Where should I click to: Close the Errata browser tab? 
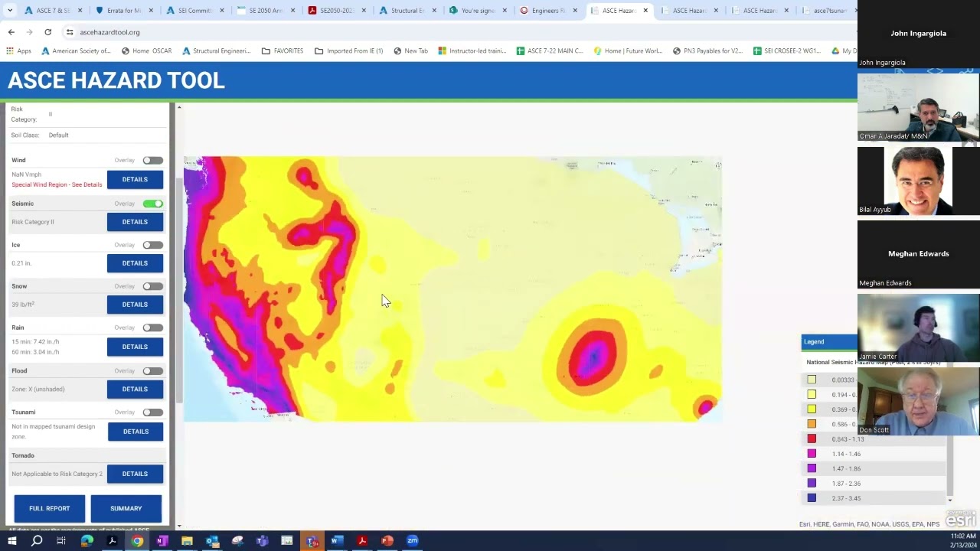pos(150,11)
